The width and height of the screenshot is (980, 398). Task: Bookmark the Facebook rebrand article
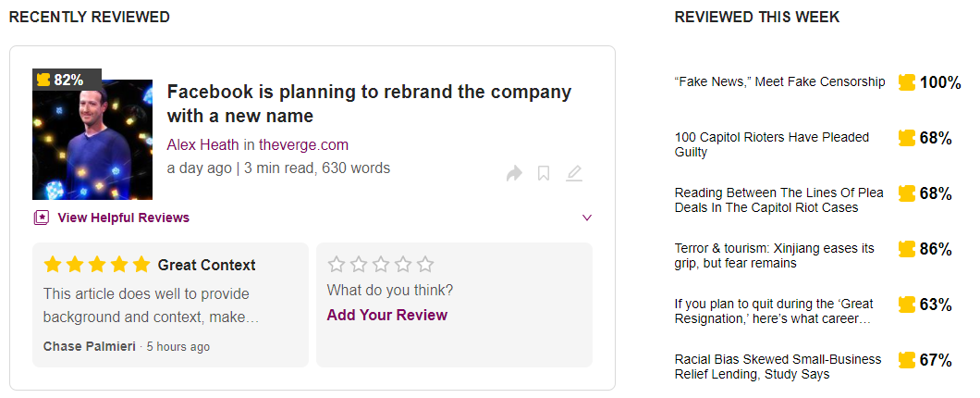[x=544, y=173]
